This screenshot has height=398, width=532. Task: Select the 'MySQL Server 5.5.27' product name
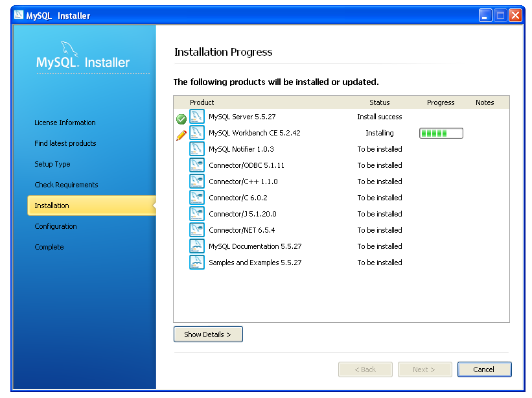242,117
